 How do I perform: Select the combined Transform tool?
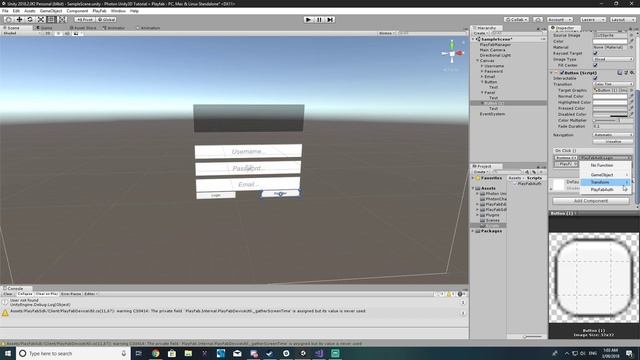[62, 19]
